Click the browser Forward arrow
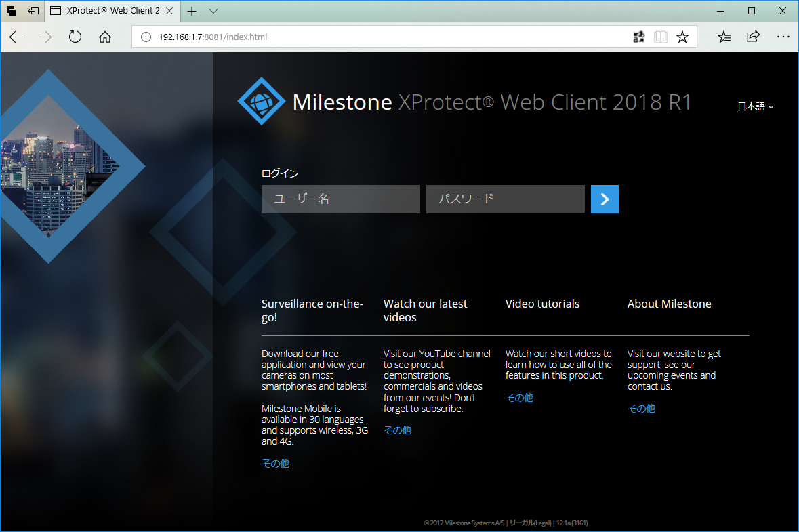This screenshot has width=799, height=532. pyautogui.click(x=45, y=37)
